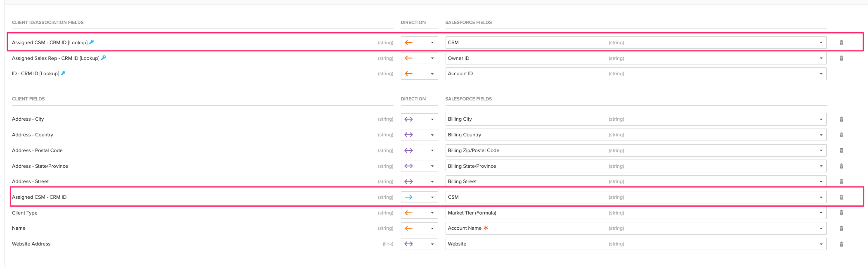
Task: Change sync direction for Address - Street
Action: [419, 181]
